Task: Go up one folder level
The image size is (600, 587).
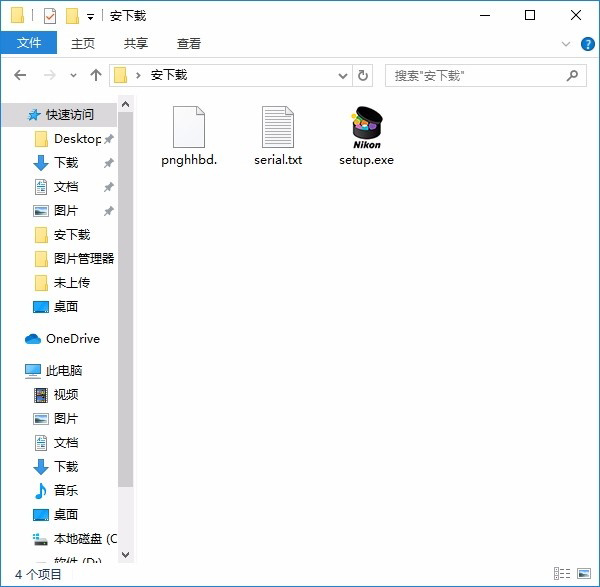Action: [x=96, y=75]
